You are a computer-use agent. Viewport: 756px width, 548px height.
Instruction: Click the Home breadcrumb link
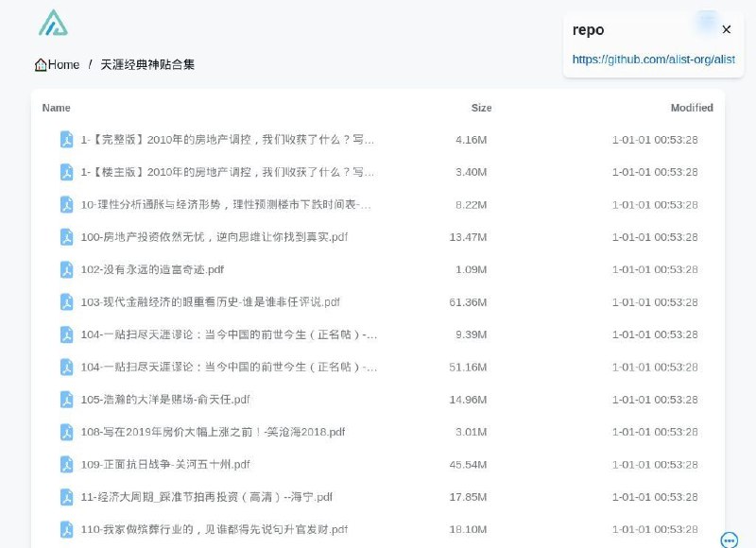(x=57, y=65)
